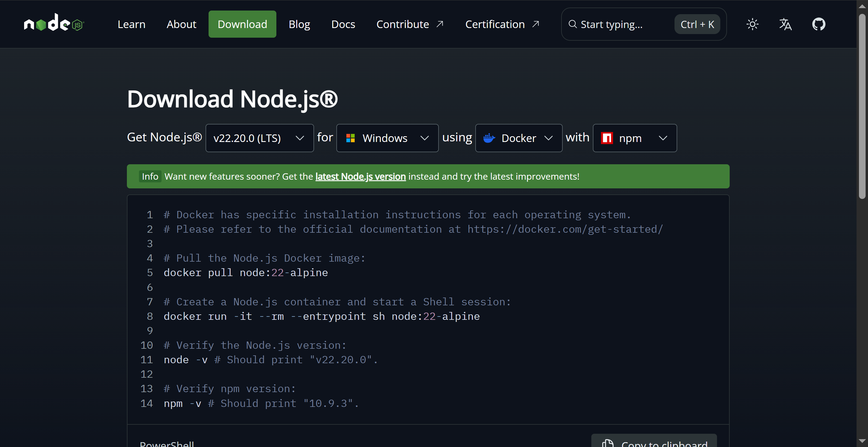
Task: Click the Windows logo in OS dropdown
Action: point(351,138)
